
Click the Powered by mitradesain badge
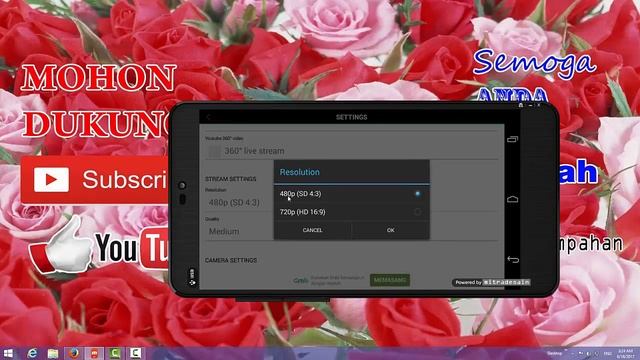tap(492, 282)
